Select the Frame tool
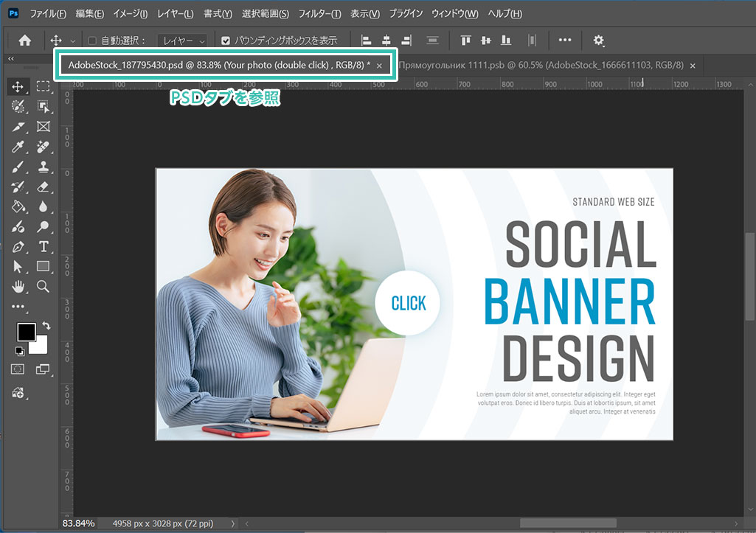 pyautogui.click(x=43, y=126)
